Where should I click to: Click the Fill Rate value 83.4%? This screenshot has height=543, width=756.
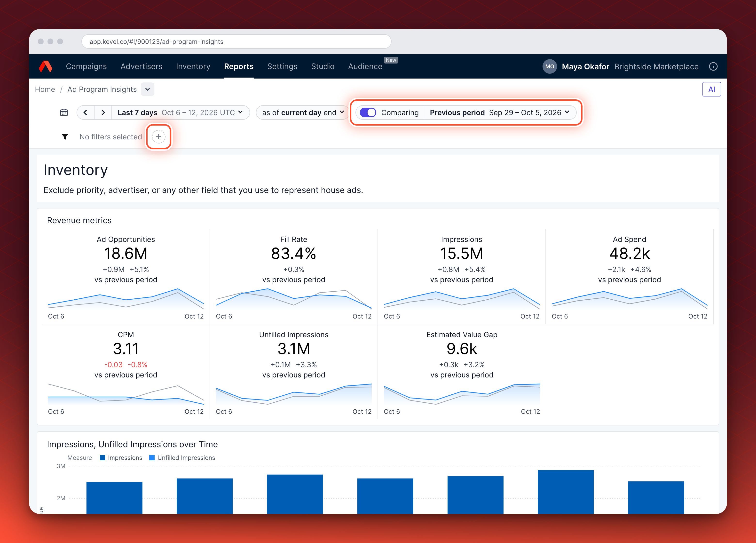click(x=294, y=254)
